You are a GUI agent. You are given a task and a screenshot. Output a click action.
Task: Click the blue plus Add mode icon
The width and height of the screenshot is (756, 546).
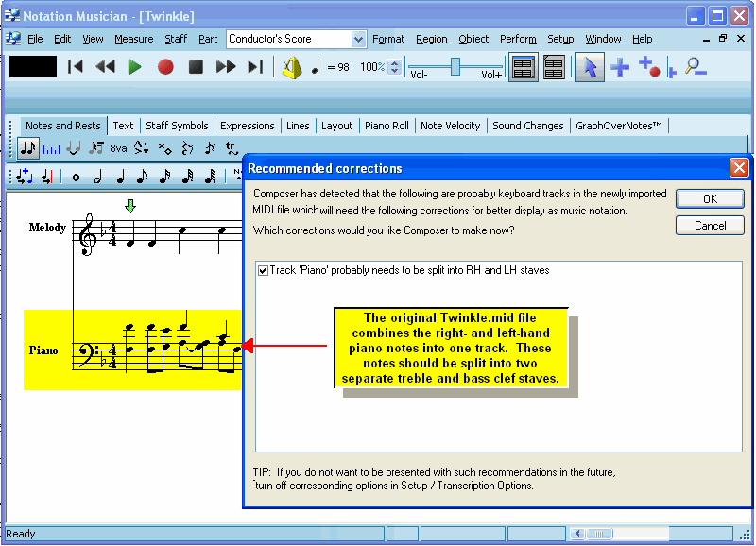pos(620,67)
